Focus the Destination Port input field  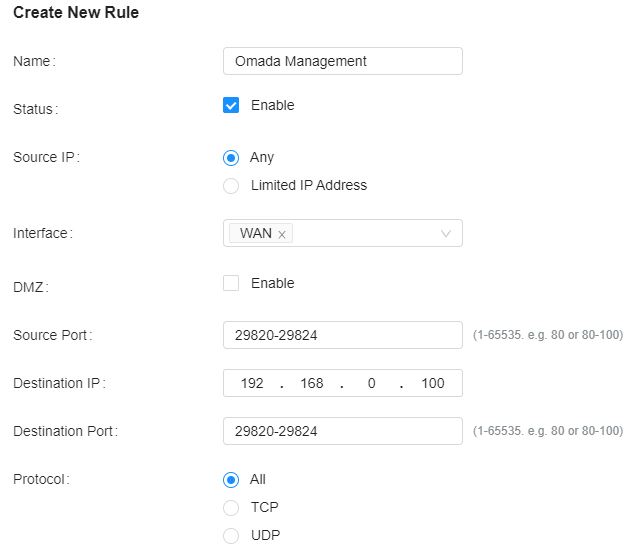tap(342, 431)
